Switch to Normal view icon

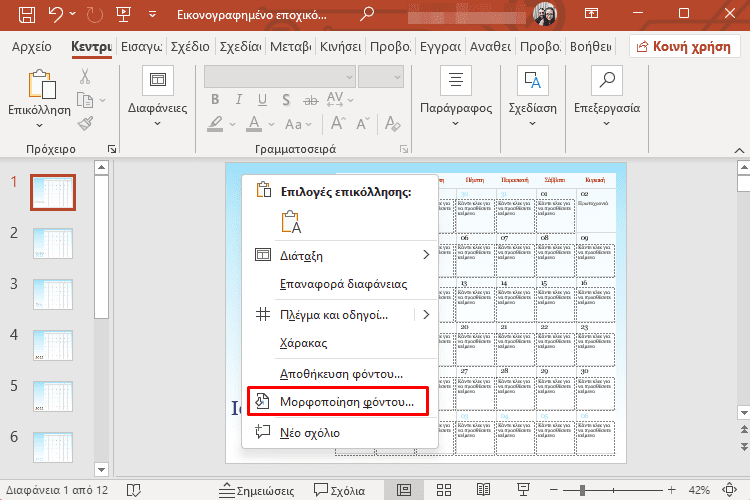point(404,490)
